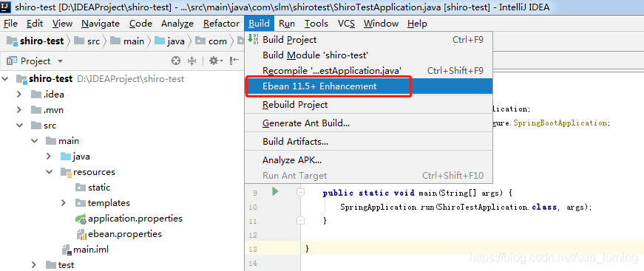Click the static folder icon
Viewport: 644px width, 271px height.
[x=81, y=188]
